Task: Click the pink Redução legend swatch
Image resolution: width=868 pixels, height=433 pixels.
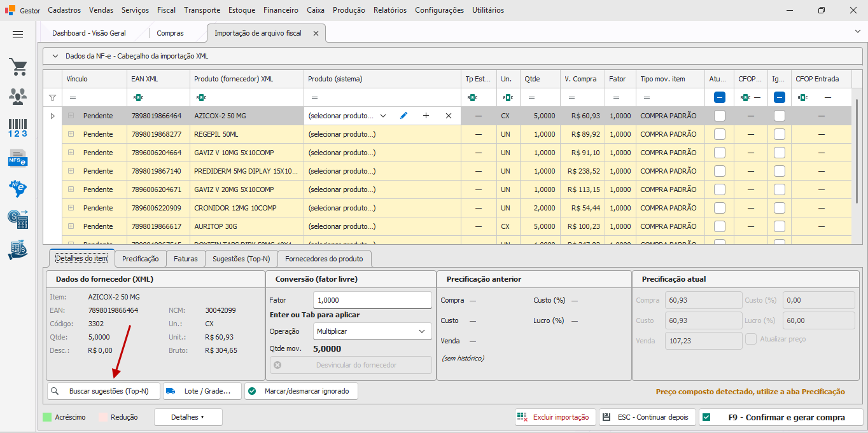Action: pyautogui.click(x=103, y=418)
